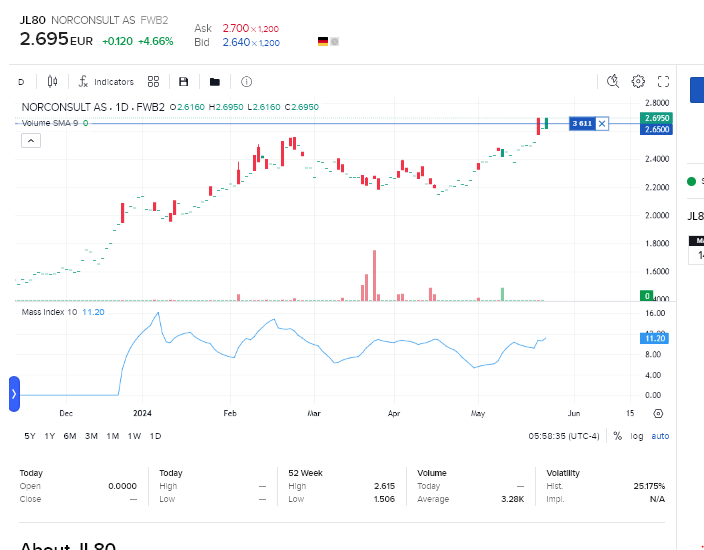Open the timezone target icon at axis corner

tap(658, 414)
